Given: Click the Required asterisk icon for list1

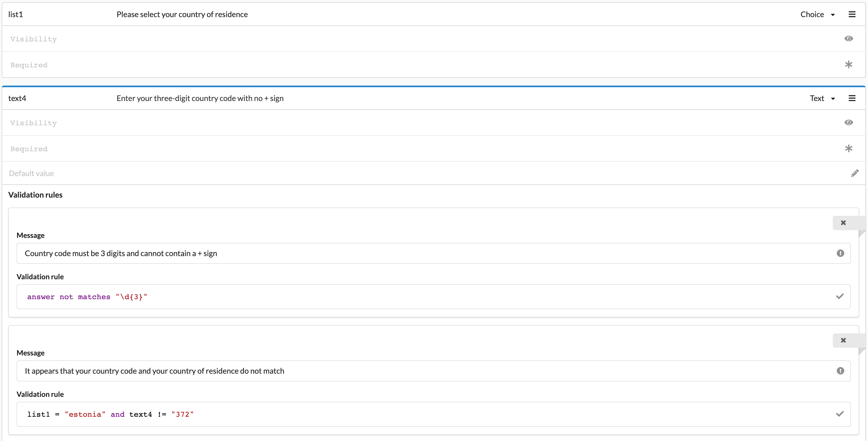Looking at the screenshot, I should pyautogui.click(x=849, y=64).
